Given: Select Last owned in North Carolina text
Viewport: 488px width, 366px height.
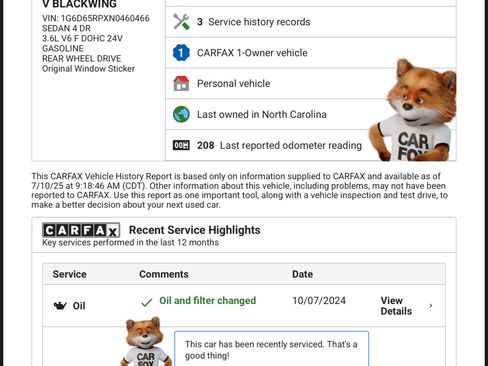Looking at the screenshot, I should coord(262,114).
